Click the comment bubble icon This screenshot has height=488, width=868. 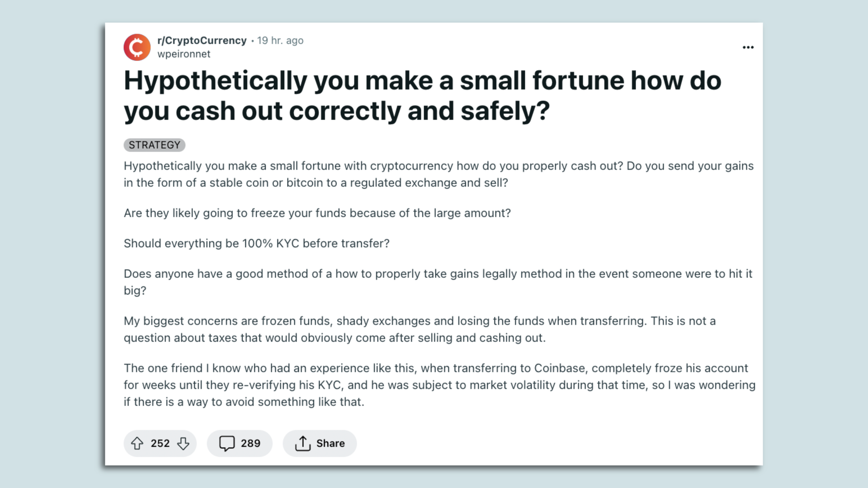[226, 443]
